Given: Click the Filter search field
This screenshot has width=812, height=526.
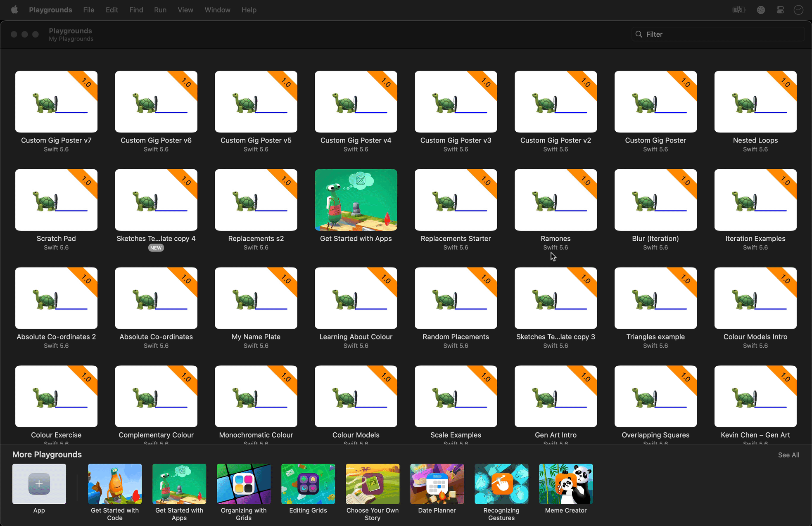Looking at the screenshot, I should coord(717,34).
